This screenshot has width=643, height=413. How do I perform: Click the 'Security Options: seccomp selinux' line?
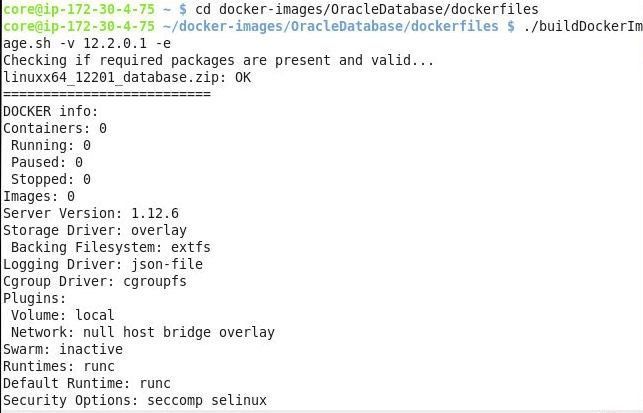click(x=135, y=400)
